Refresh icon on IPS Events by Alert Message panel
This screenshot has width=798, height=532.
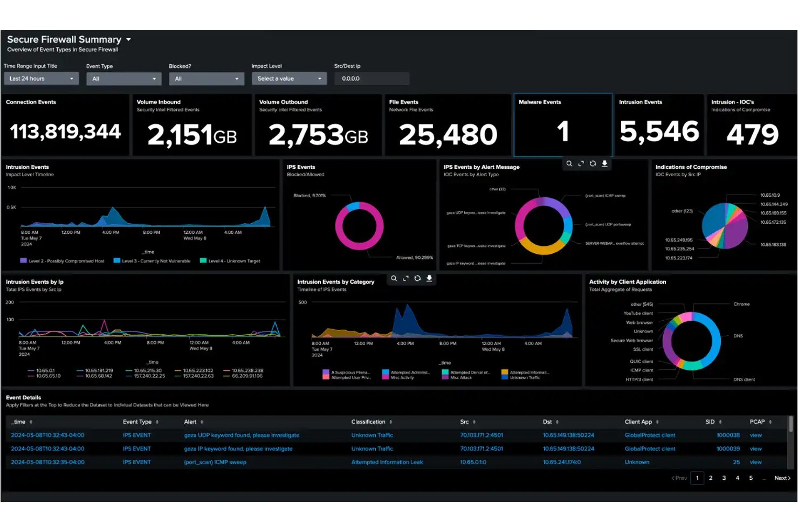593,163
